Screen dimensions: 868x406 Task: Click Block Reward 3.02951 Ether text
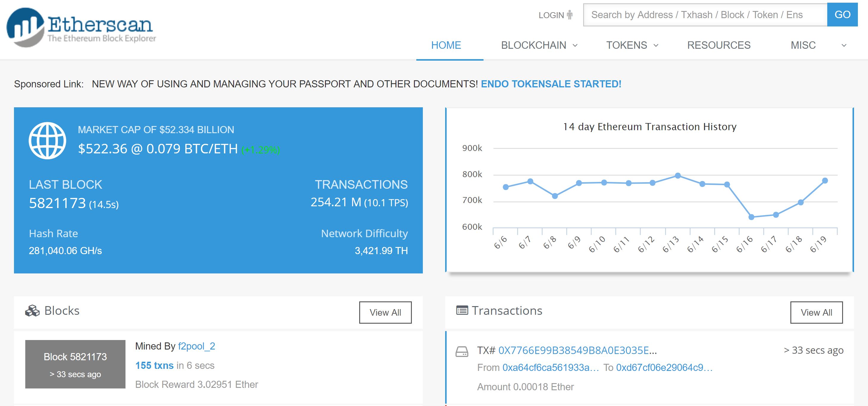pyautogui.click(x=197, y=384)
